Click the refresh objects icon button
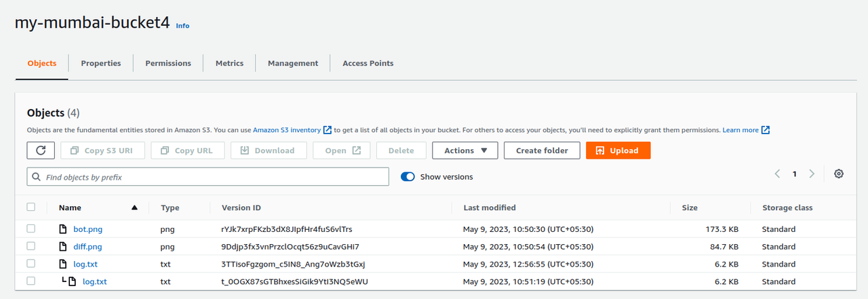 tap(41, 151)
